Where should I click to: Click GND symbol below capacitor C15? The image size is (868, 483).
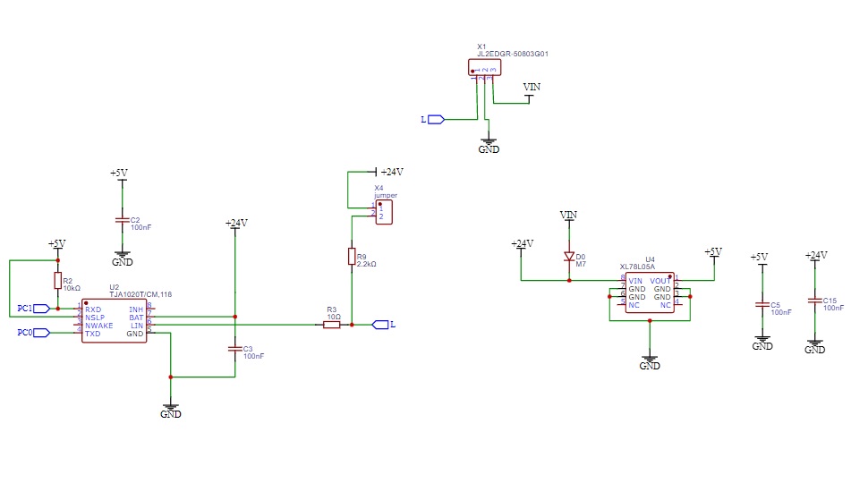[815, 346]
